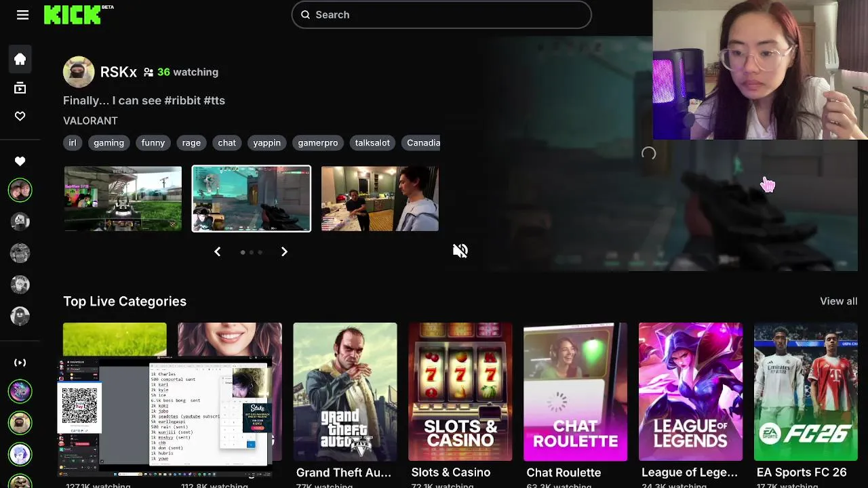868x488 pixels.
Task: Click the Chat Roulette title text
Action: pos(564,472)
